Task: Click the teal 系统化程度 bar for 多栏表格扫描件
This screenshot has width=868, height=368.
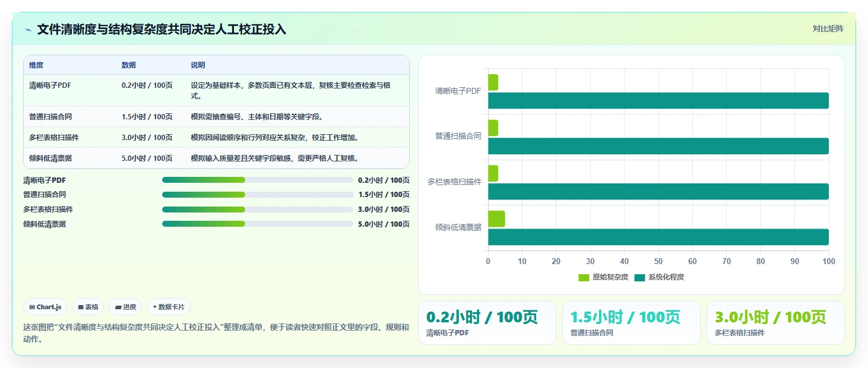Action: tap(658, 192)
